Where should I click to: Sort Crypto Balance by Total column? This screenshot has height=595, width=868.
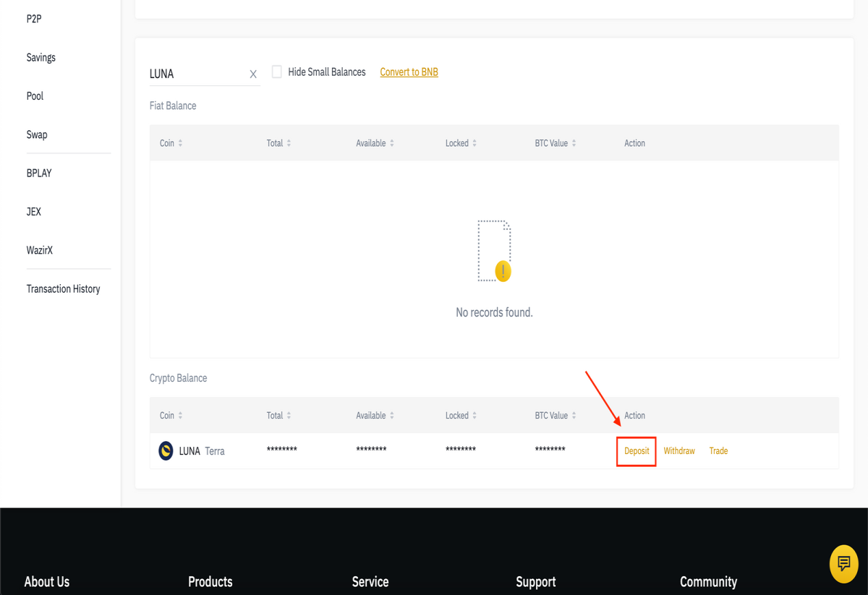(x=279, y=416)
